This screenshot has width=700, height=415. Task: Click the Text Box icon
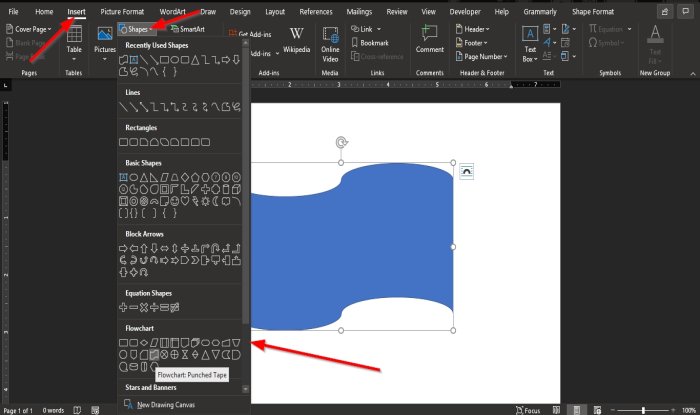(530, 44)
